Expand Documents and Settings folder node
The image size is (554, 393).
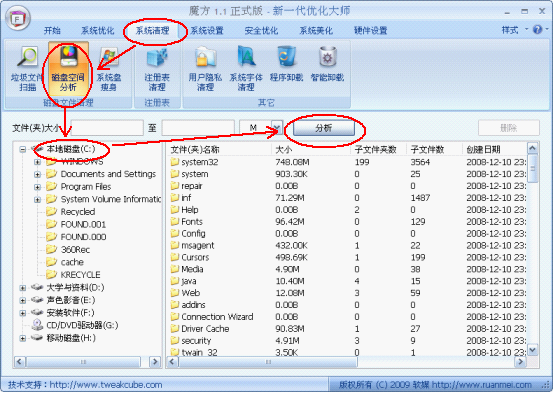[37, 174]
